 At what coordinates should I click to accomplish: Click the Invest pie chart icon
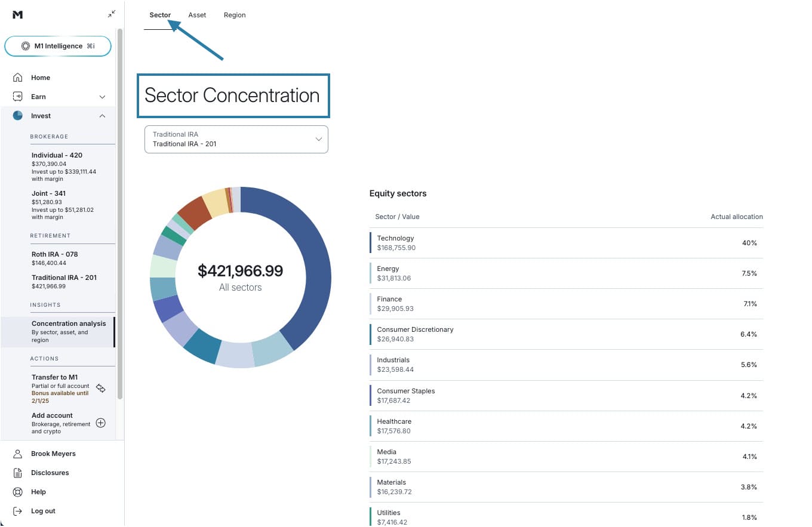click(x=18, y=116)
